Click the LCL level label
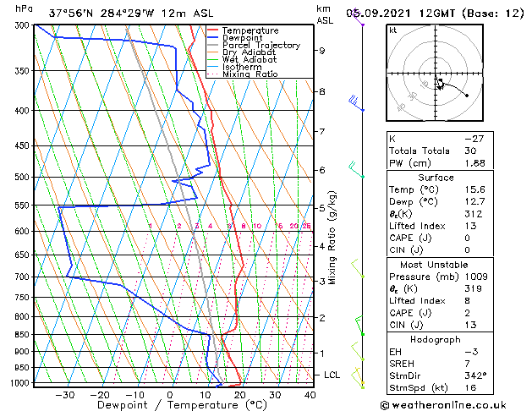The image size is (532, 411). (x=332, y=375)
